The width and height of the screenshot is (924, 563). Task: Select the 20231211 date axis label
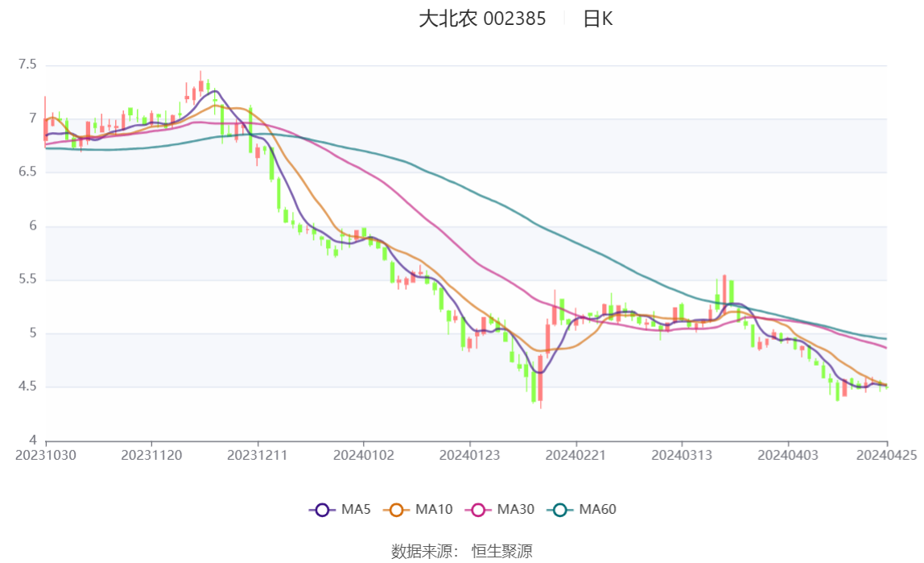coord(258,456)
